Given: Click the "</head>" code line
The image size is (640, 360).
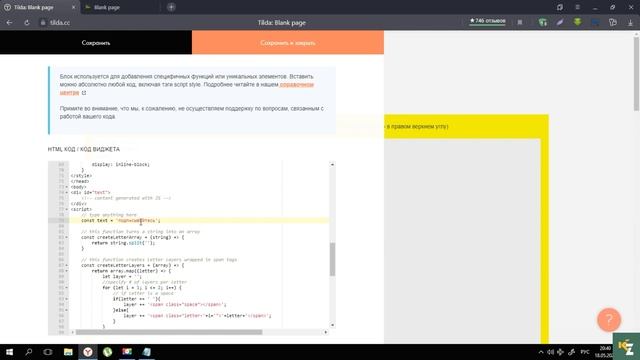Looking at the screenshot, I should (x=80, y=181).
